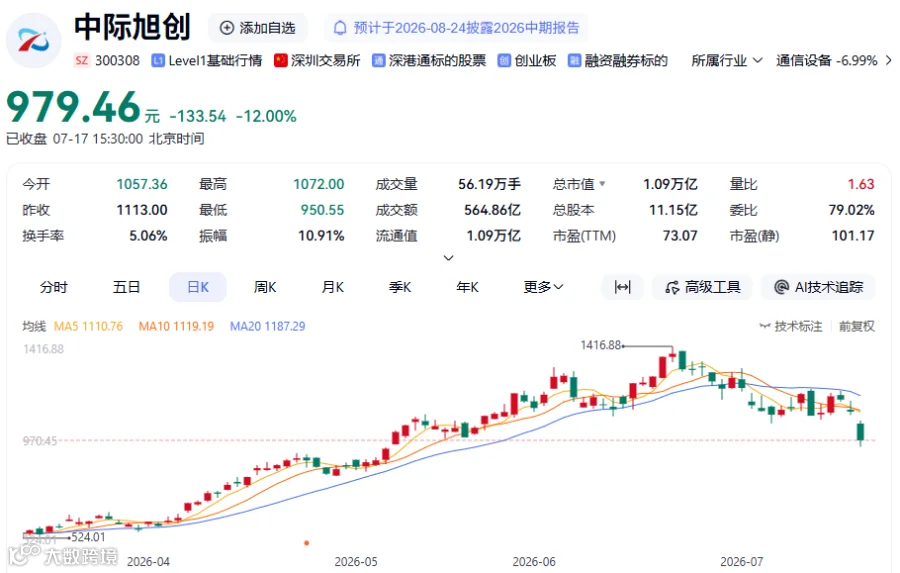Click the 委比 value 79.02%
The height and width of the screenshot is (573, 900).
click(x=851, y=210)
